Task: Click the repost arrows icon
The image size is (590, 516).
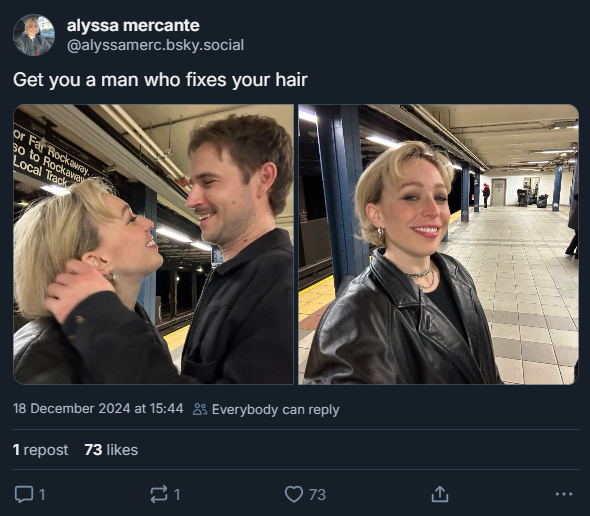Action: (x=159, y=494)
